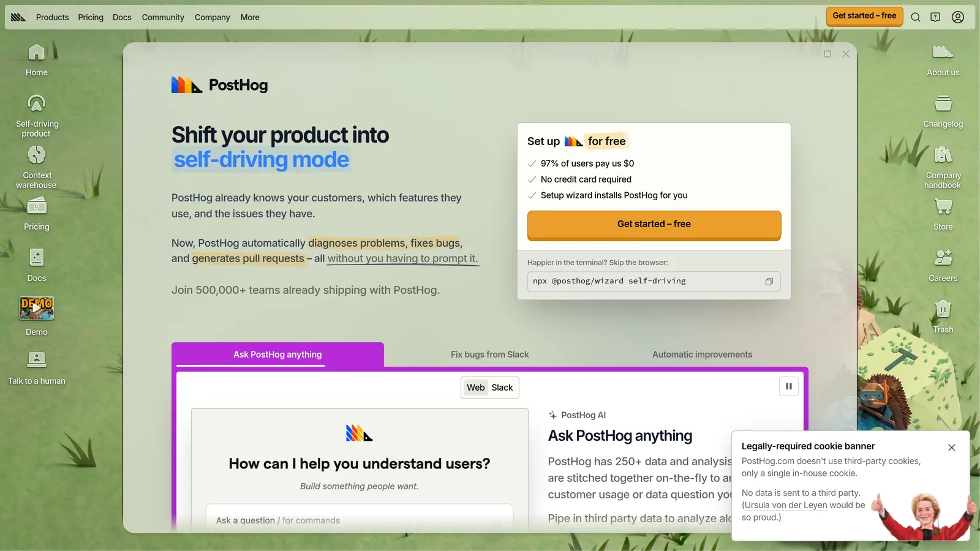Image resolution: width=980 pixels, height=551 pixels.
Task: Open the Company handbook desktop icon
Action: (943, 167)
